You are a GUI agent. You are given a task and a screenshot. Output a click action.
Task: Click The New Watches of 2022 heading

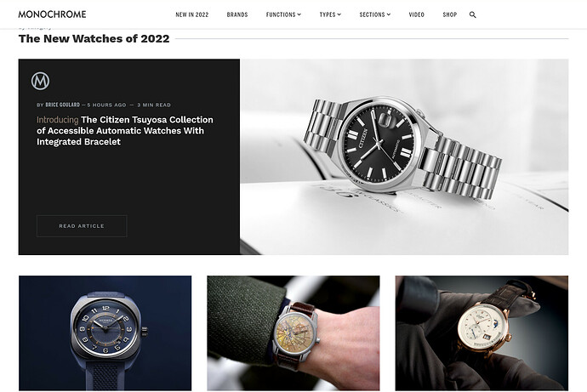click(94, 38)
